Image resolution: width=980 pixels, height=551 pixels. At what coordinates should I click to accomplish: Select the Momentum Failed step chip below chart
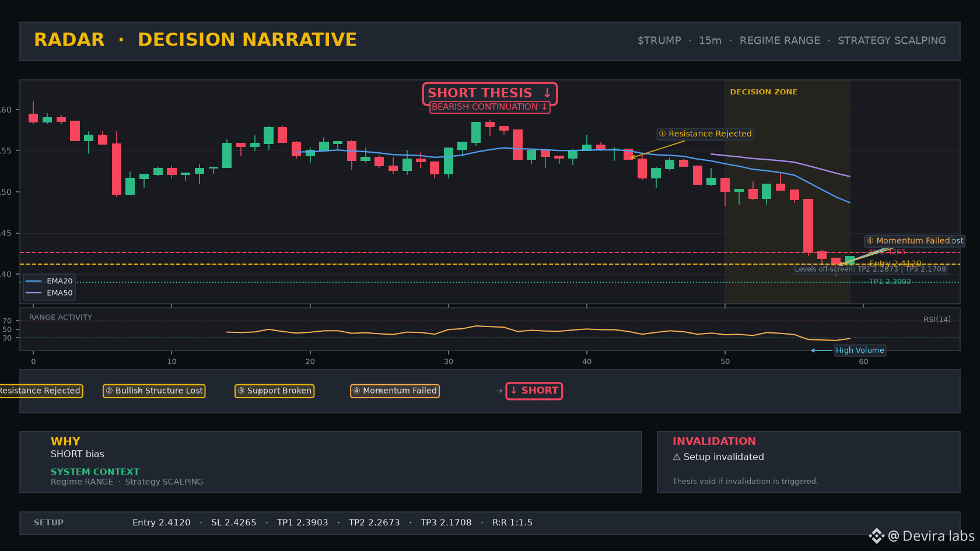pyautogui.click(x=395, y=391)
